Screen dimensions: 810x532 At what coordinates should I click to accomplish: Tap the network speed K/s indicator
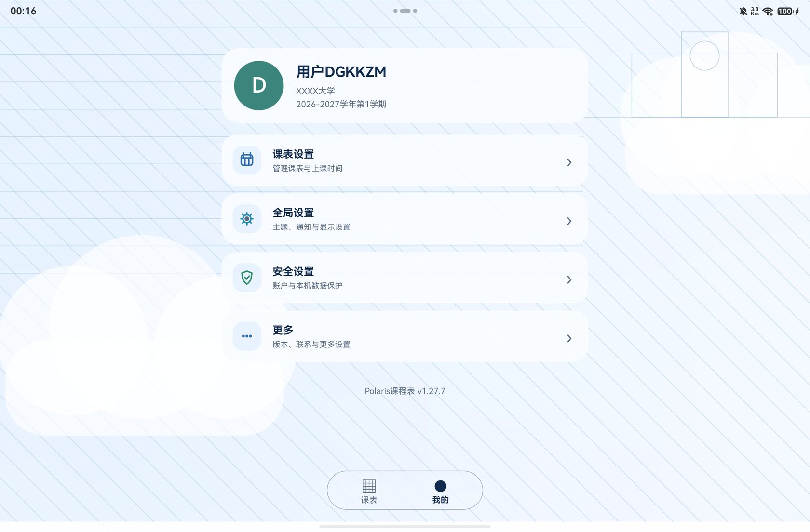pyautogui.click(x=755, y=11)
